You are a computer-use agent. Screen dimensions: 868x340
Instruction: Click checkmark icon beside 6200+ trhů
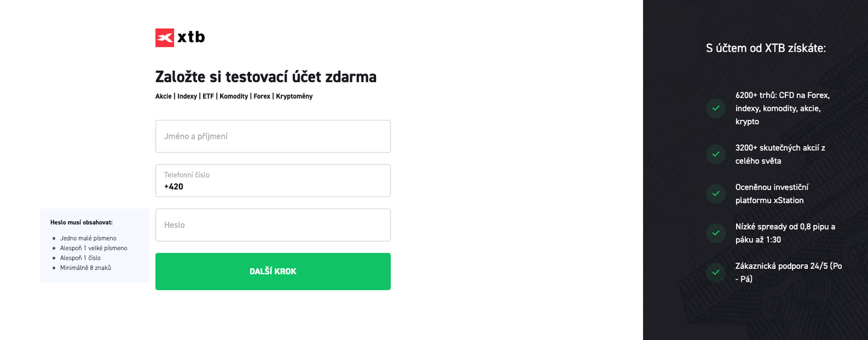715,109
